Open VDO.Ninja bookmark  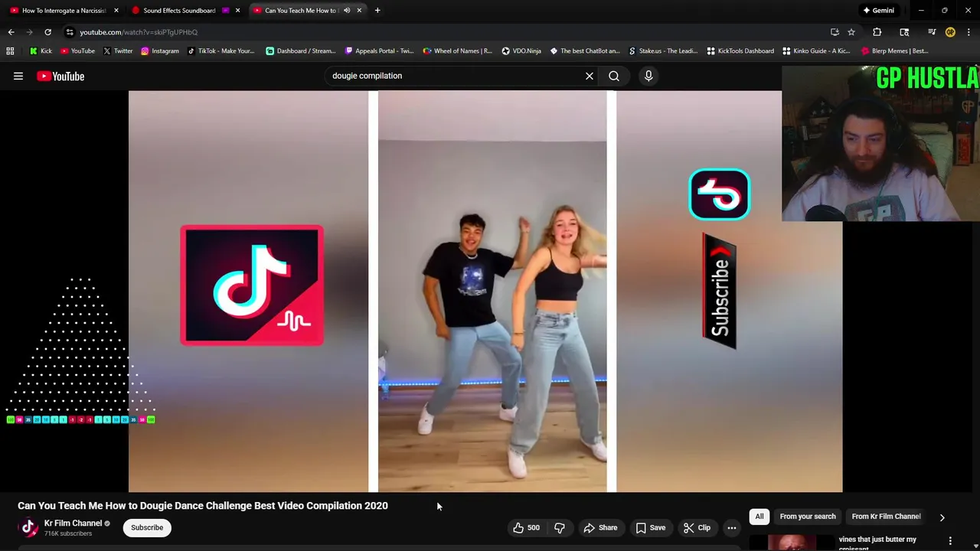pyautogui.click(x=521, y=51)
